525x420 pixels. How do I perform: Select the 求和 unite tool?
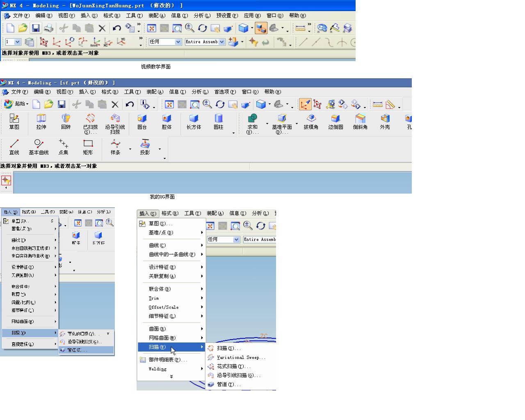[x=253, y=124]
